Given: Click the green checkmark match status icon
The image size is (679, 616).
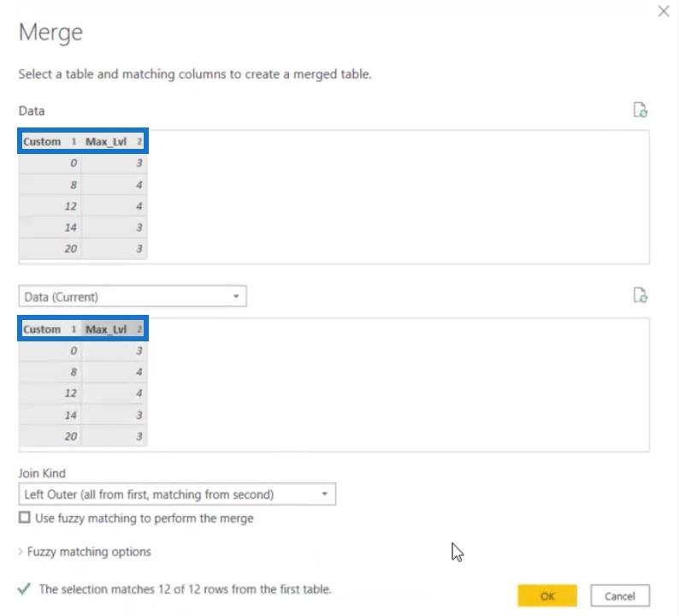Looking at the screenshot, I should (x=25, y=589).
